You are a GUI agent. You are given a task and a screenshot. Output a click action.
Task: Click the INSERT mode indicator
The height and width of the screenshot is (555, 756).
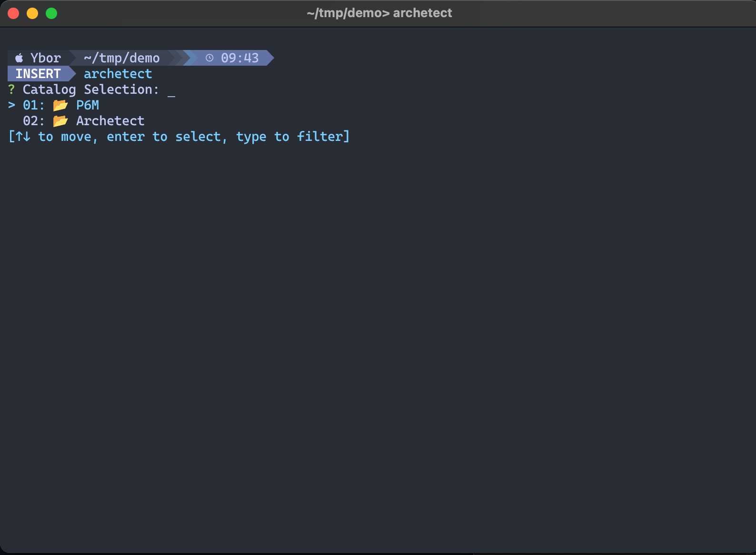pos(38,74)
